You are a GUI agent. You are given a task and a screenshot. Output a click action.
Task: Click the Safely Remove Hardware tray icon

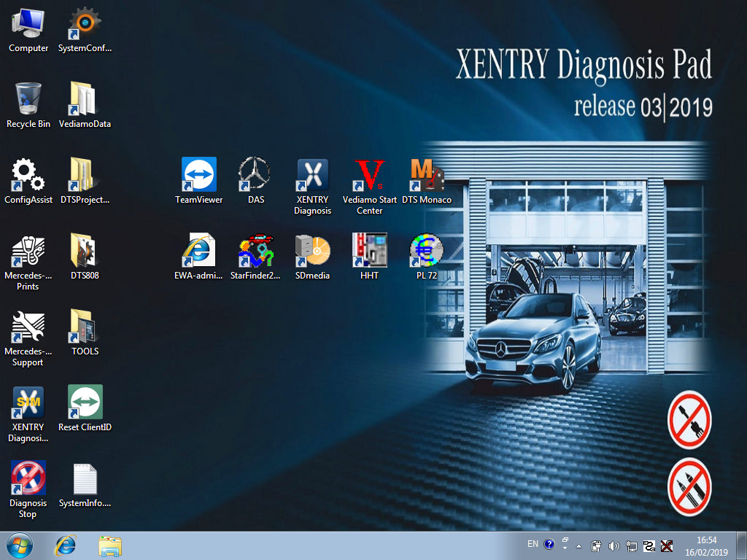click(597, 545)
